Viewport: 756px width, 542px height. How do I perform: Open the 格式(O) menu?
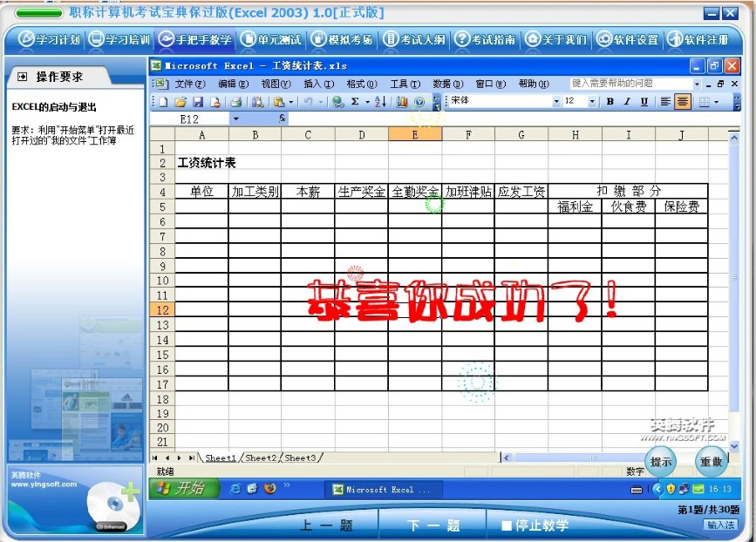point(362,84)
